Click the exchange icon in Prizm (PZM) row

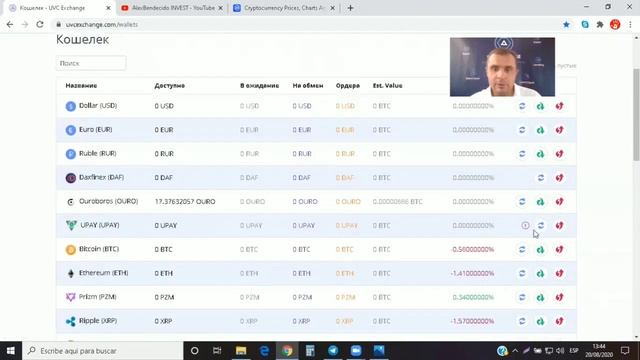[x=522, y=297]
